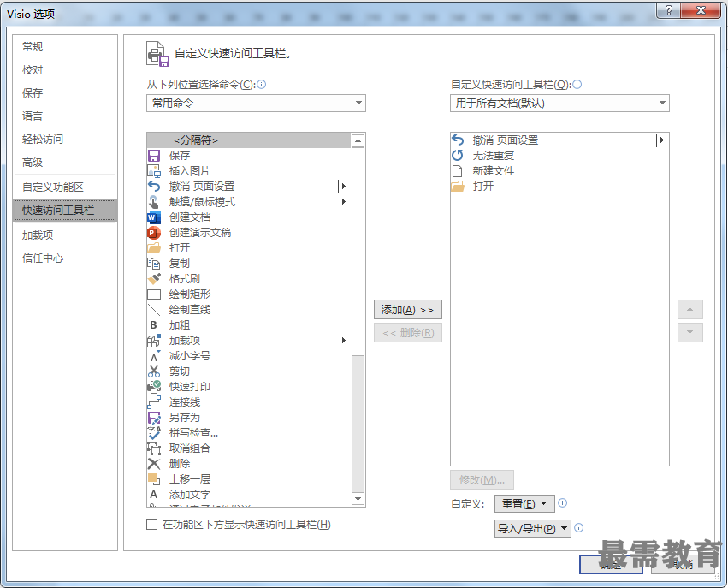Click the Move Down arrow button
This screenshot has height=588, width=728.
pos(690,332)
